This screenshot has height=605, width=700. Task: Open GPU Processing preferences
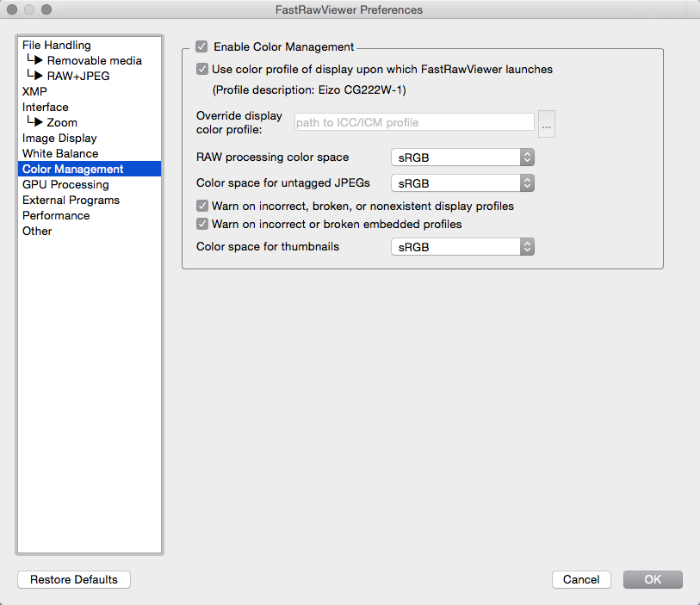(90, 184)
